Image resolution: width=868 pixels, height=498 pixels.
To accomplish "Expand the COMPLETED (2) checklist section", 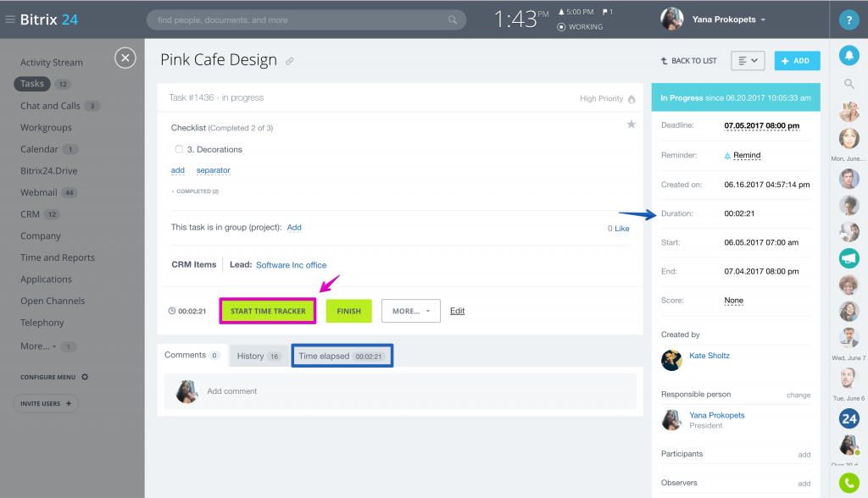I will 196,191.
